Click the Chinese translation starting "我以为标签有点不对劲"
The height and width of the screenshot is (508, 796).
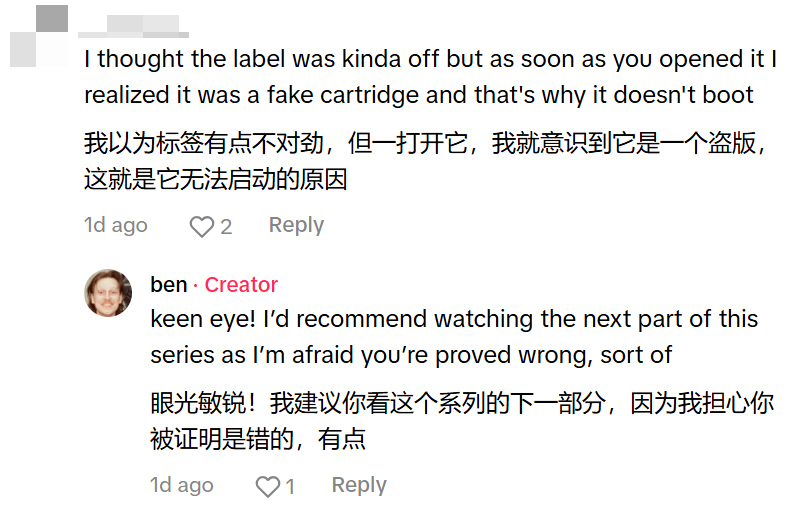point(300,144)
